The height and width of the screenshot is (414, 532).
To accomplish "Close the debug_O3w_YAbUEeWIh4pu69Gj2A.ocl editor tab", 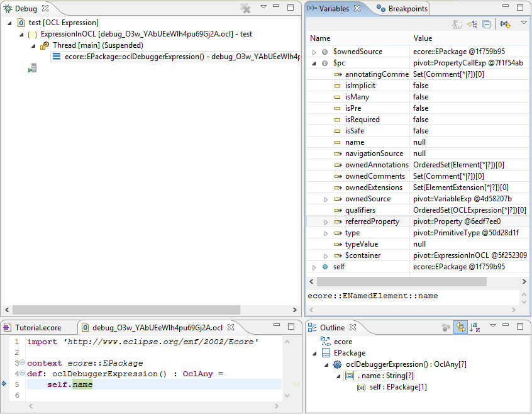I will [x=231, y=327].
